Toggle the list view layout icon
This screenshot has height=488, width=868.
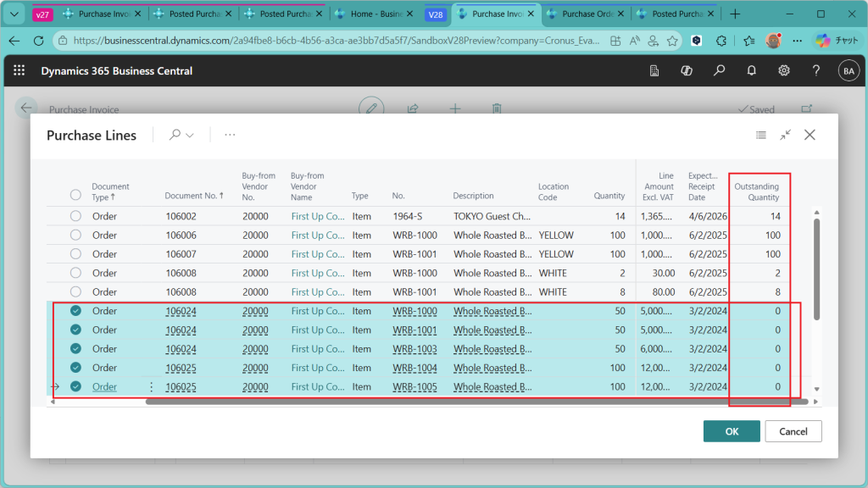coord(761,135)
